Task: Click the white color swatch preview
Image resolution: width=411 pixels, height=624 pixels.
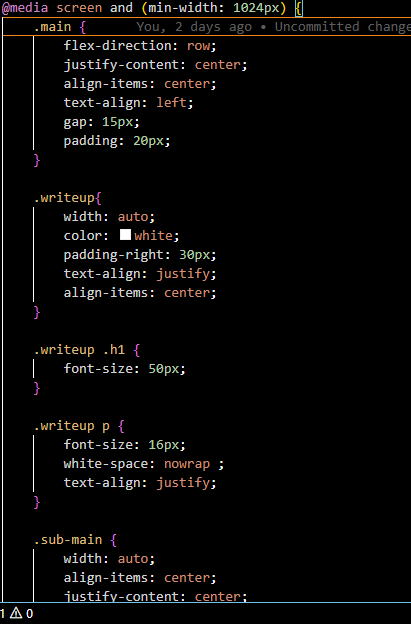Action: coord(125,235)
